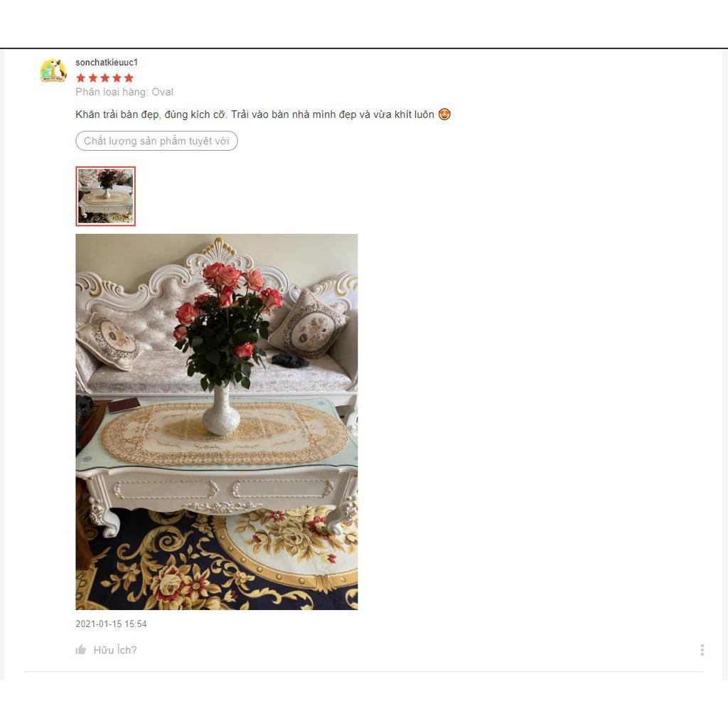Click the "Hữu ích?" helpful label
The height and width of the screenshot is (728, 728).
[x=115, y=650]
